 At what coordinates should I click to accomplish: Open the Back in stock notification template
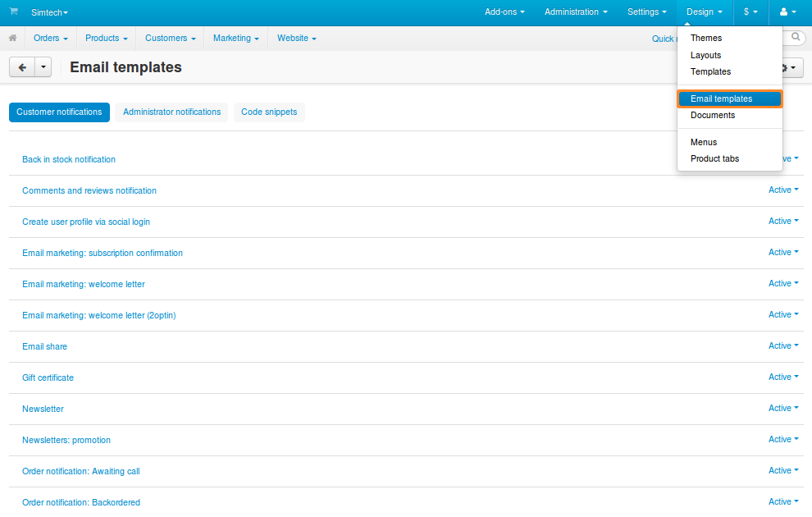pos(69,159)
